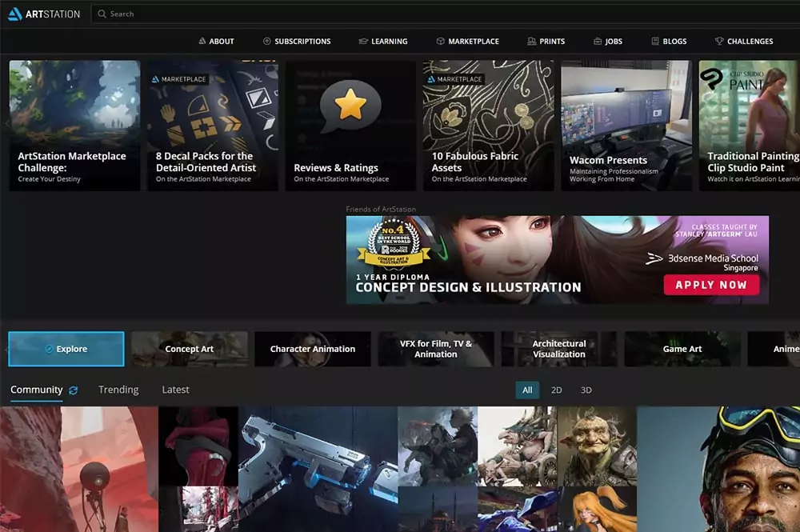The image size is (800, 532).
Task: Filter artwork by 3D
Action: (x=586, y=390)
